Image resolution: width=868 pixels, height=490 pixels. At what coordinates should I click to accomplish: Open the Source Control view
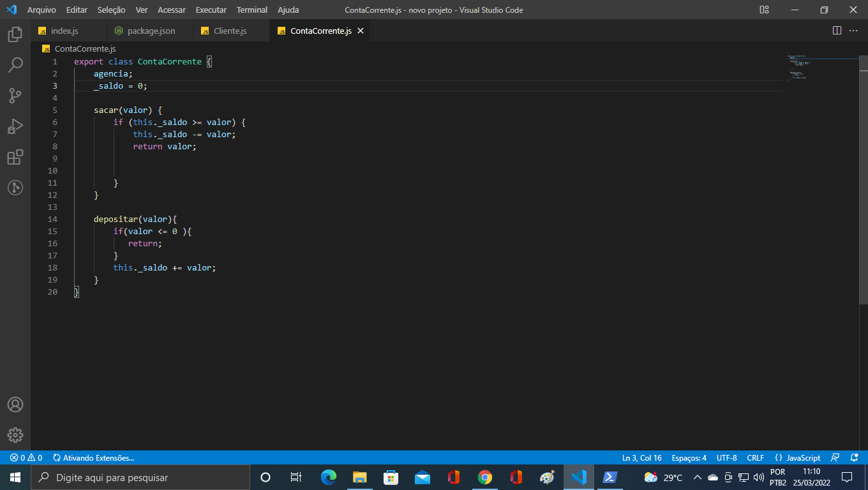(15, 96)
